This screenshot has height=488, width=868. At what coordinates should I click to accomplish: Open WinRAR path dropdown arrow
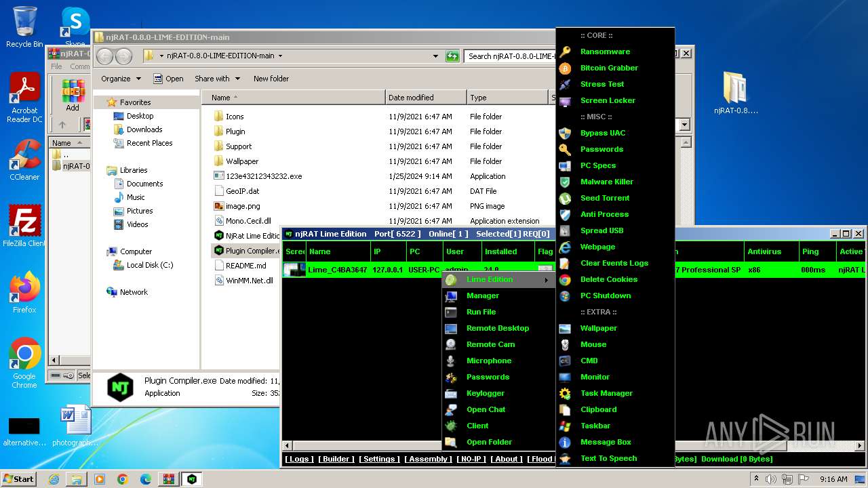point(684,125)
